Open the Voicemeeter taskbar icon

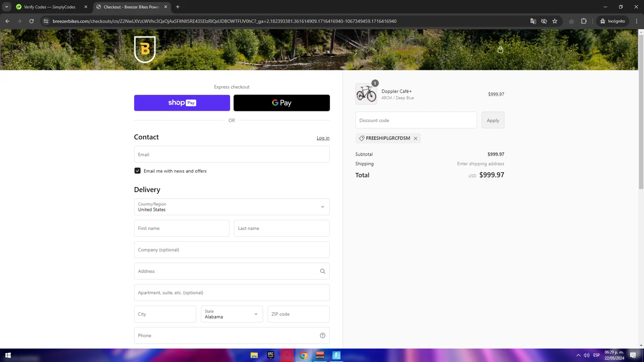tap(320, 355)
